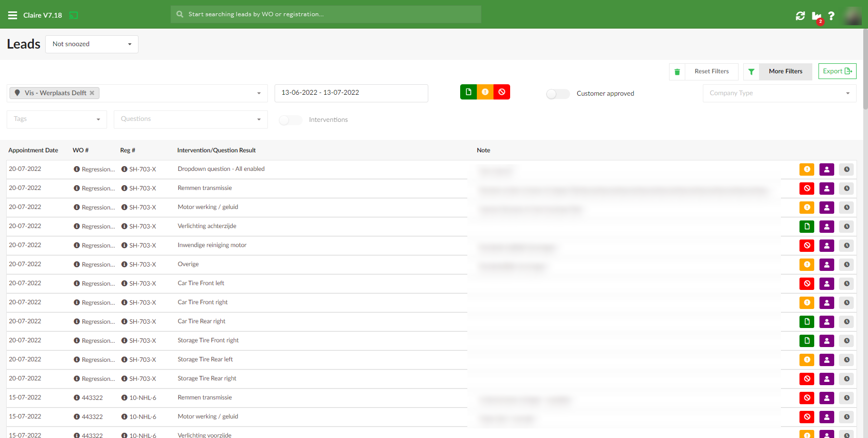
Task: Click the Export button
Action: tap(837, 71)
